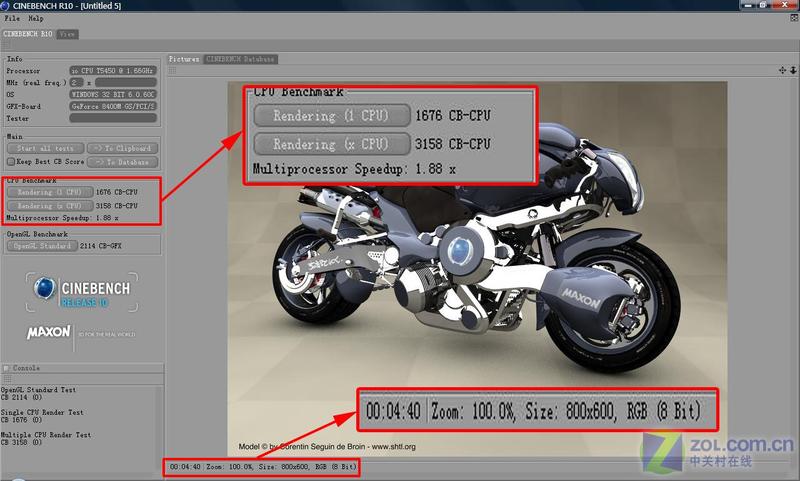Screen dimensions: 800x481
Task: Click the 1676 CB-CPU result in left panel
Action: click(117, 192)
